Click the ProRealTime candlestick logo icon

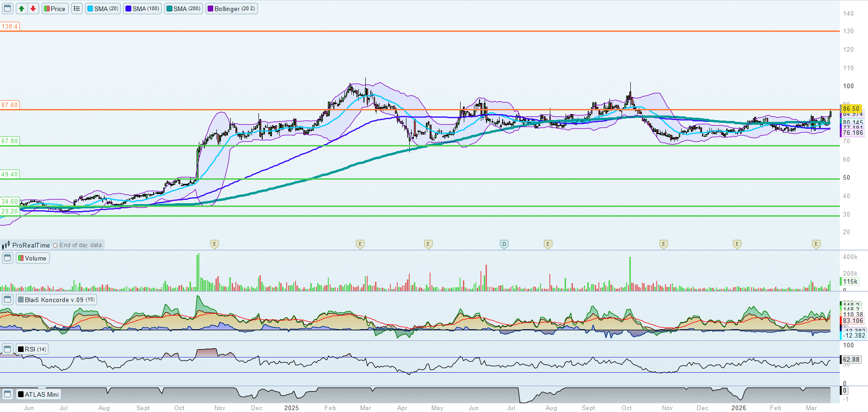(x=6, y=245)
